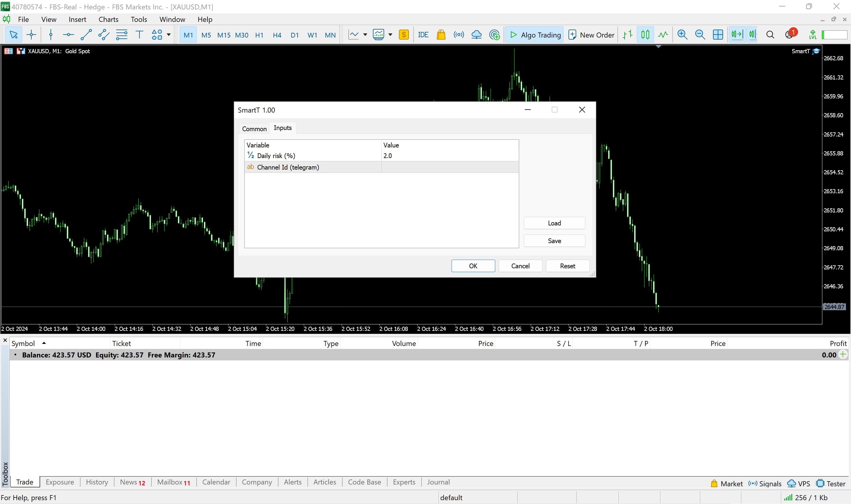Open the Journal tab in Toolbox

pos(438,482)
